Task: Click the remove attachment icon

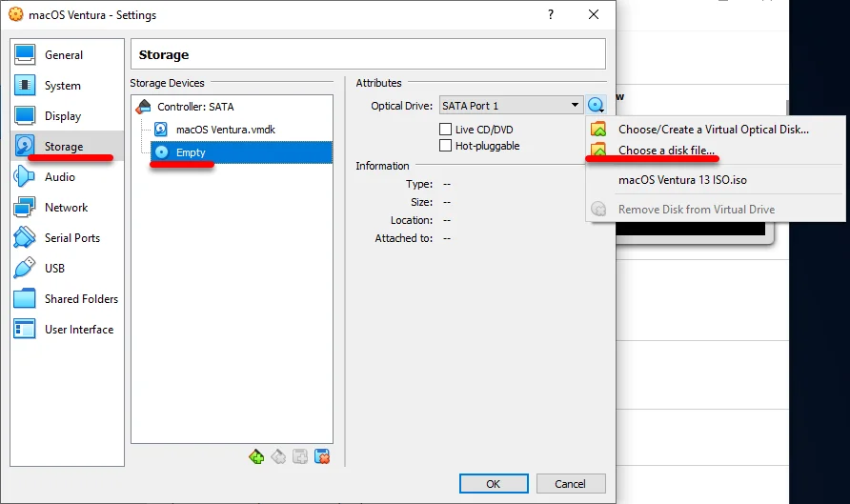Action: tap(322, 457)
